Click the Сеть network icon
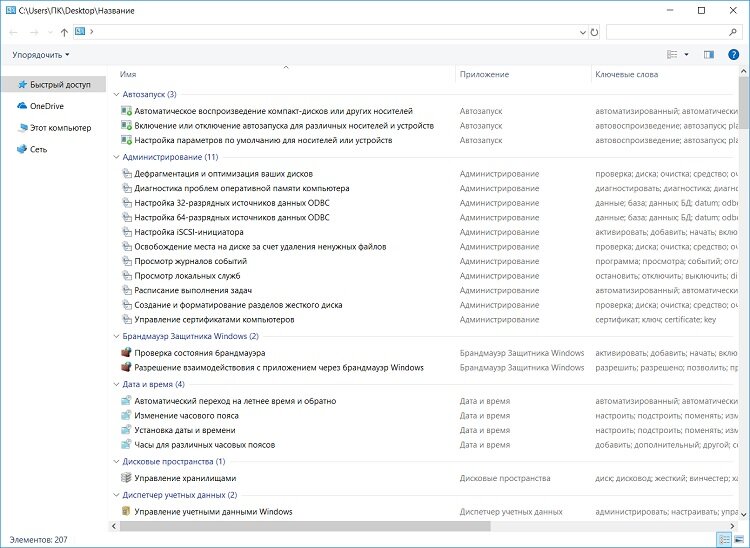750x548 pixels. coord(22,149)
